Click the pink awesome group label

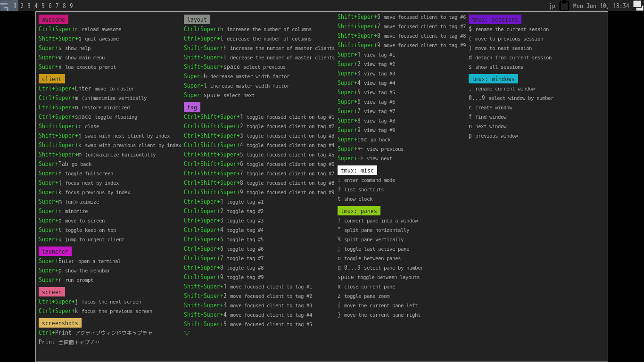53,19
